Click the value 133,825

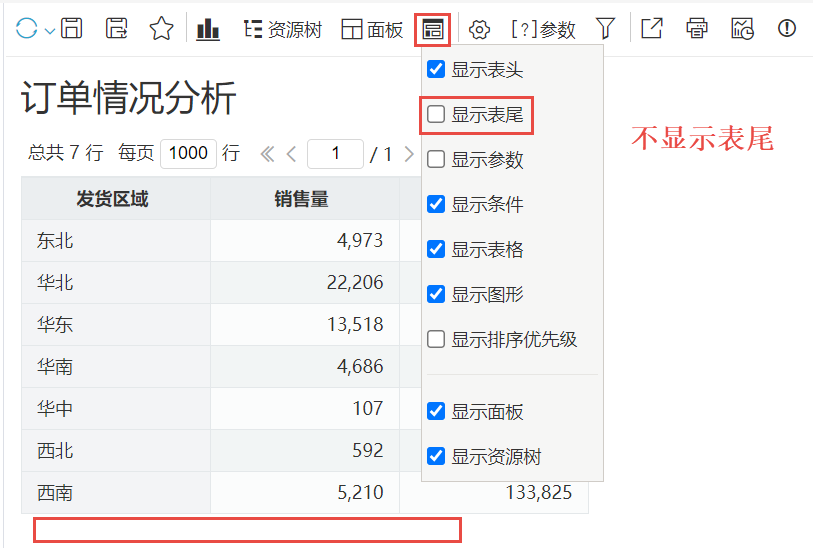(538, 493)
